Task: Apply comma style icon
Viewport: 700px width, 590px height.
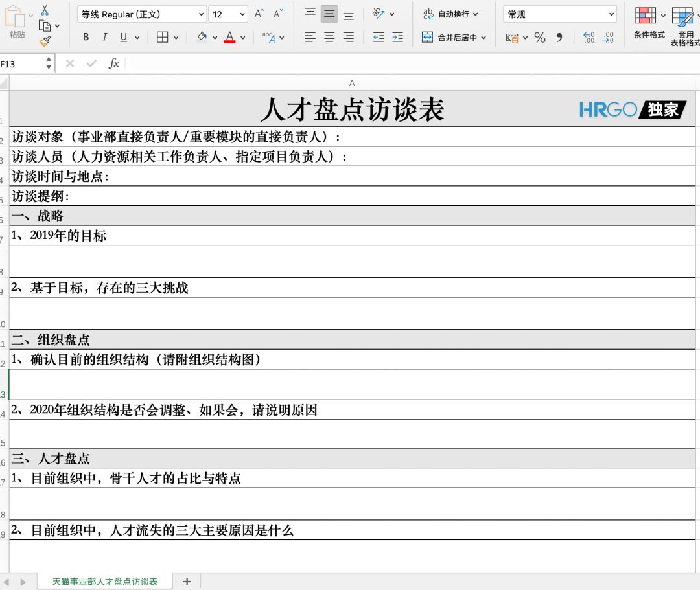Action: (559, 38)
